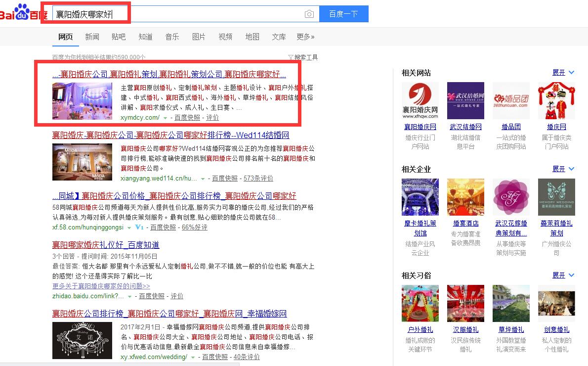Click the V1 verification badge icon

click(139, 227)
